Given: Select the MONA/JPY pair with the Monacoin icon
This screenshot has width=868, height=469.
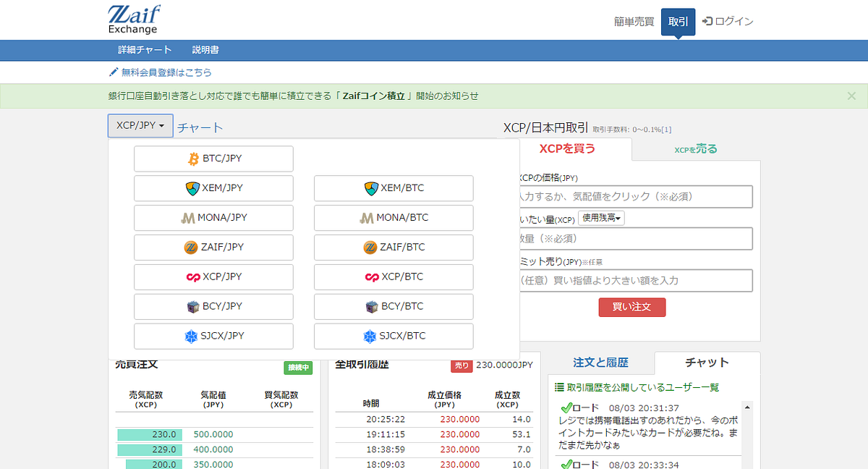Looking at the screenshot, I should 213,218.
